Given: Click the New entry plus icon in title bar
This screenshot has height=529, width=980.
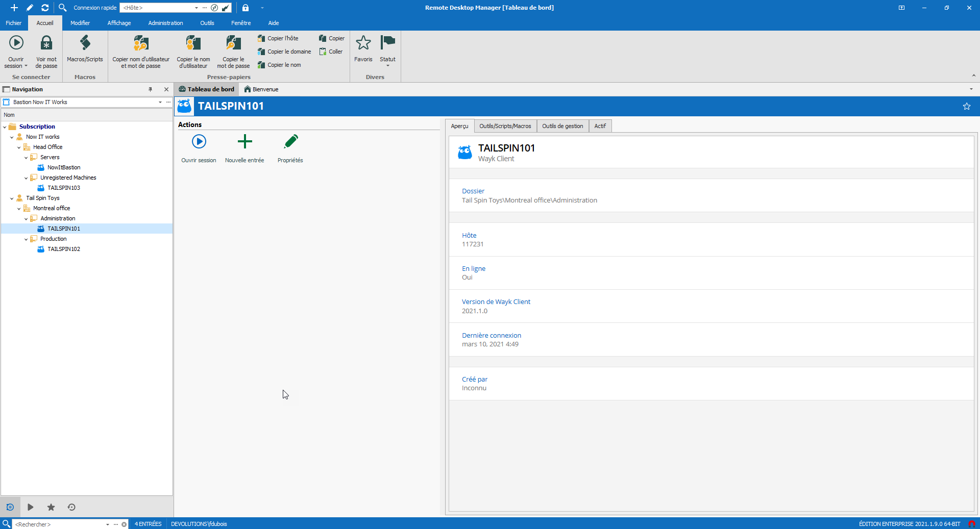Looking at the screenshot, I should pyautogui.click(x=14, y=8).
